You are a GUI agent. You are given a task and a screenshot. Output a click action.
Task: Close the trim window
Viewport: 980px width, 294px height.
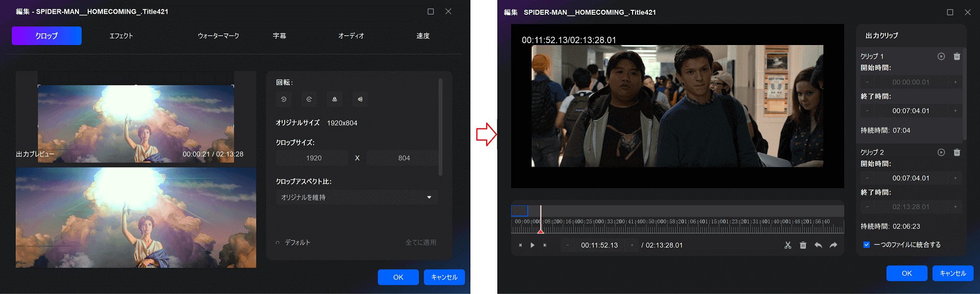(x=968, y=12)
